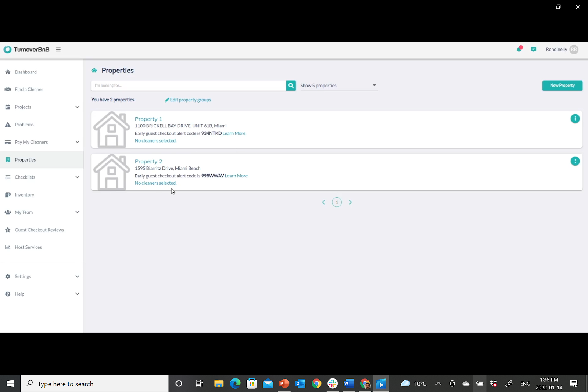Click the Help question mark icon

pyautogui.click(x=8, y=294)
